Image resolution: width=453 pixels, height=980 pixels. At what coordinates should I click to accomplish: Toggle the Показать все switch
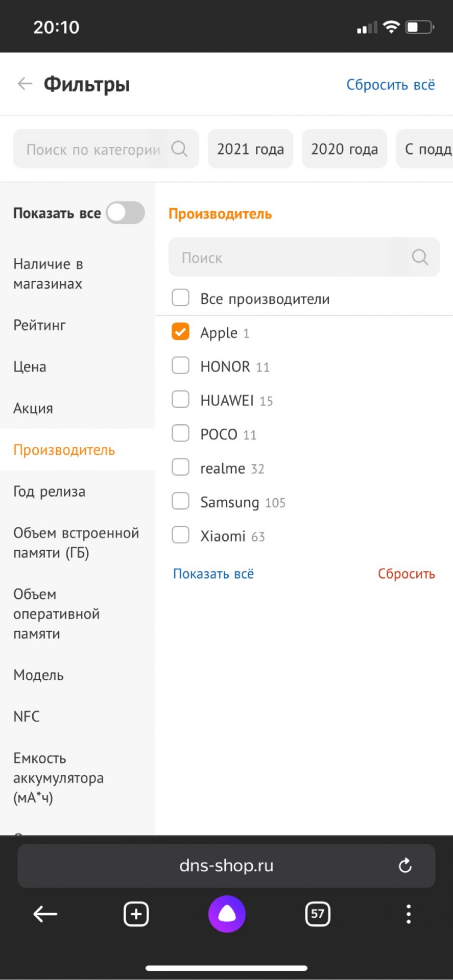[126, 213]
